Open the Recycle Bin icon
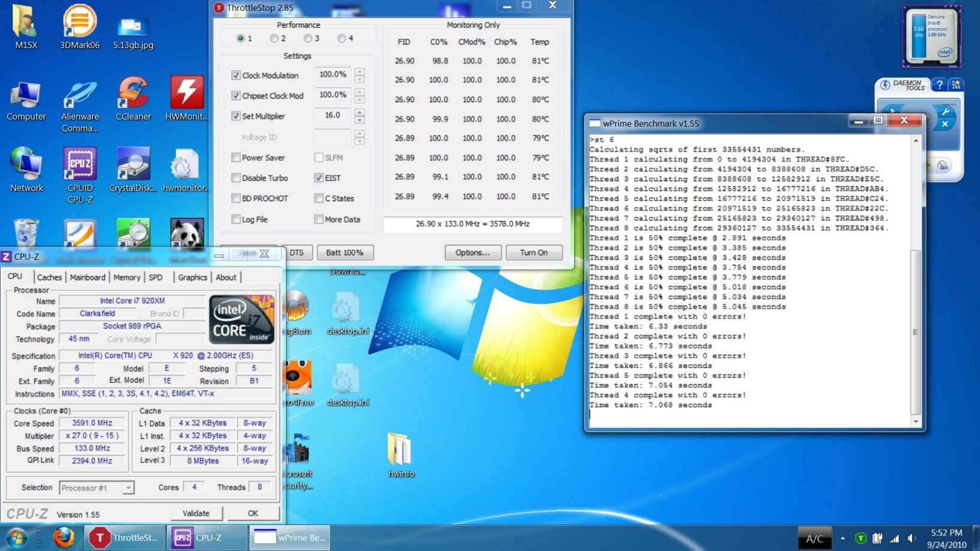Image resolution: width=980 pixels, height=551 pixels. pos(26,233)
